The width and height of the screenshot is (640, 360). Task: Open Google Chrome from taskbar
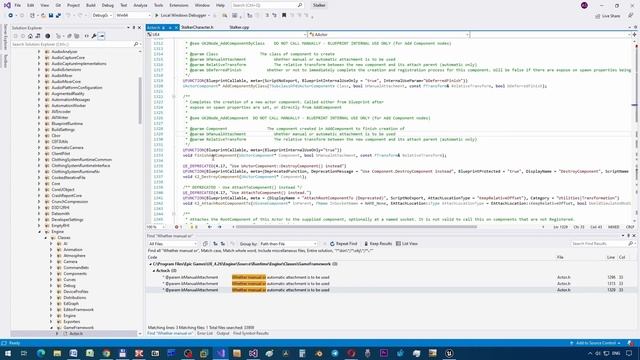pyautogui.click(x=106, y=353)
